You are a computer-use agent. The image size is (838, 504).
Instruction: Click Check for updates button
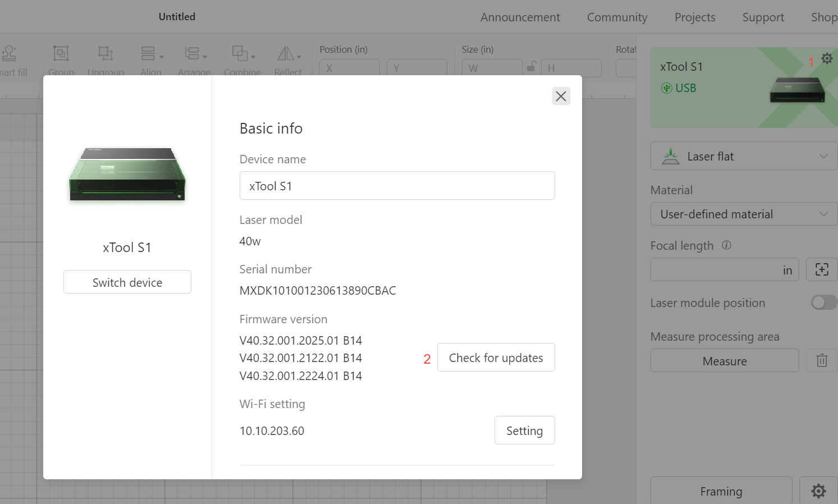coord(496,358)
